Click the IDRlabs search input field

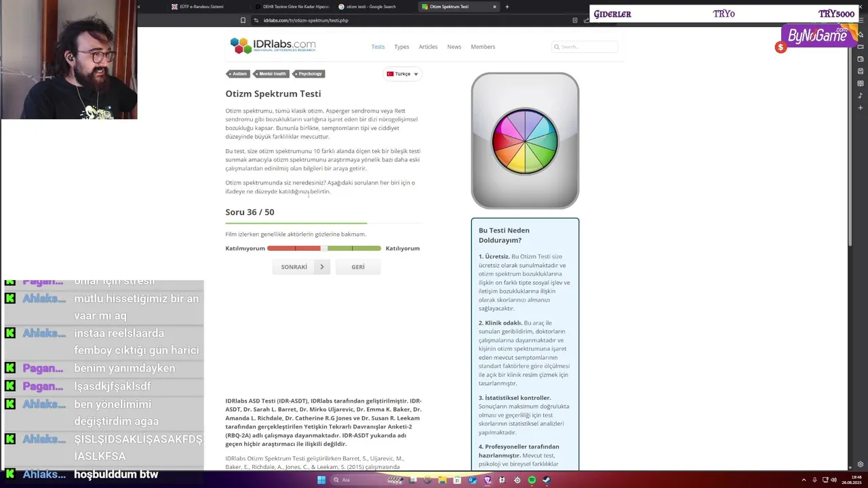(x=585, y=47)
